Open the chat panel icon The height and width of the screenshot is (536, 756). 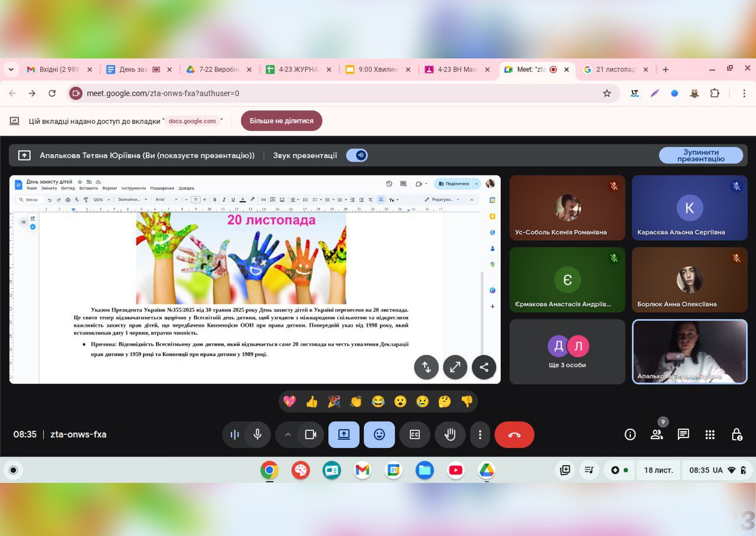[x=683, y=435]
